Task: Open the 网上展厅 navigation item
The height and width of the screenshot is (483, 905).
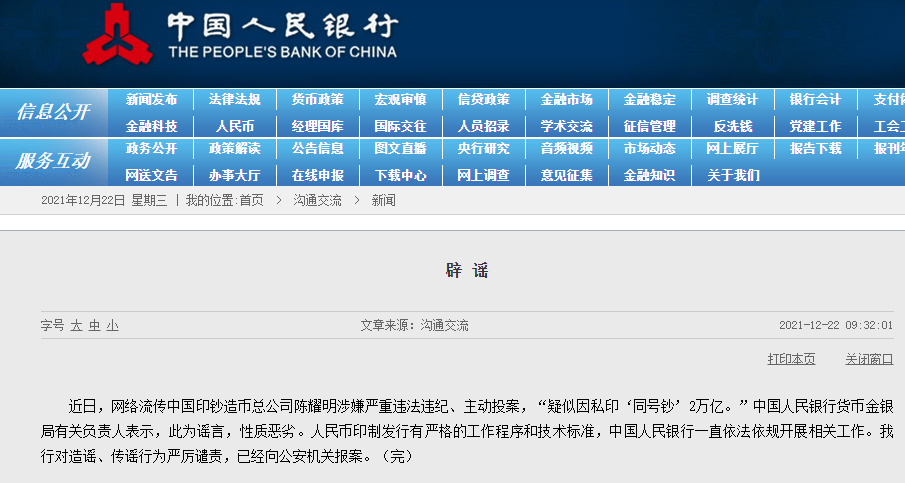Action: click(732, 149)
